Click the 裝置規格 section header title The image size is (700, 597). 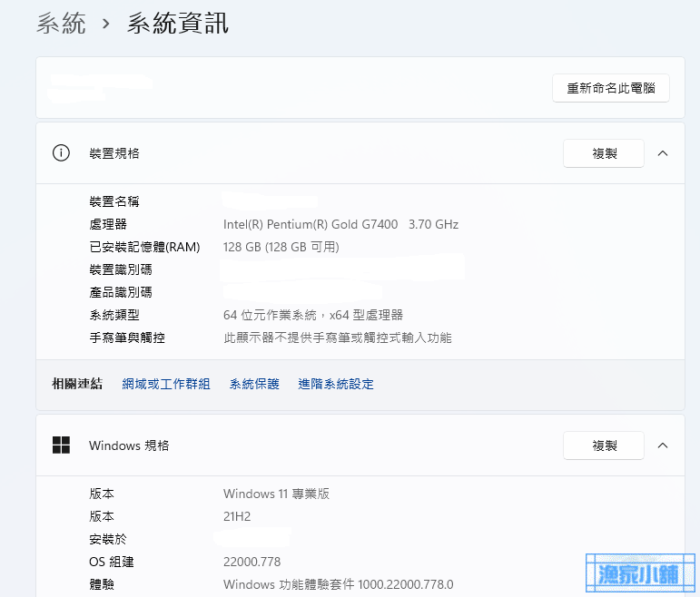(114, 153)
